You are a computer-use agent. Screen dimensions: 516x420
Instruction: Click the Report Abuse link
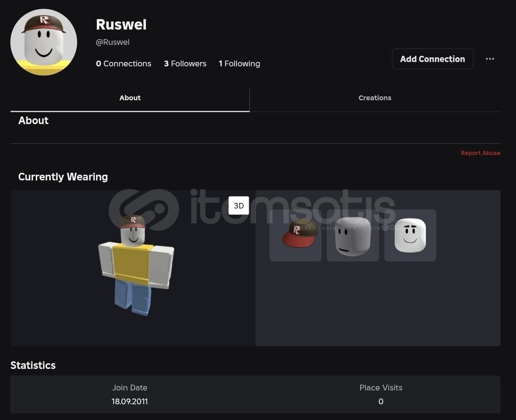pyautogui.click(x=481, y=153)
